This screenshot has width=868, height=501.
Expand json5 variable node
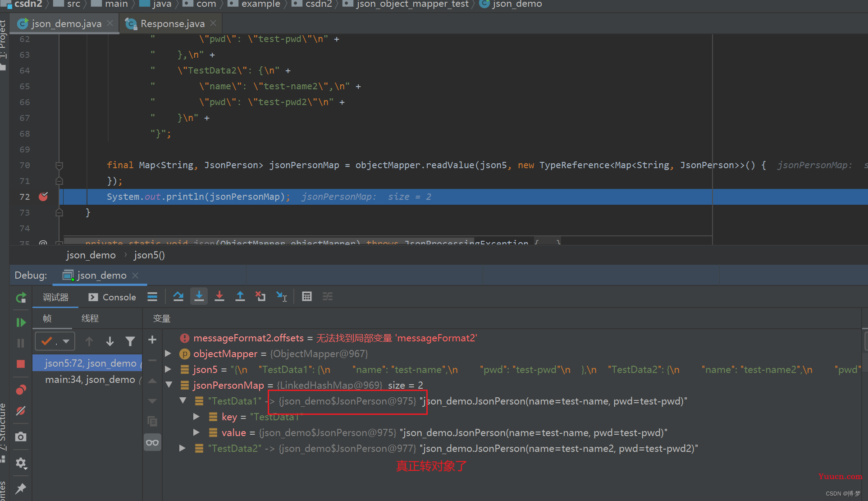pyautogui.click(x=168, y=369)
